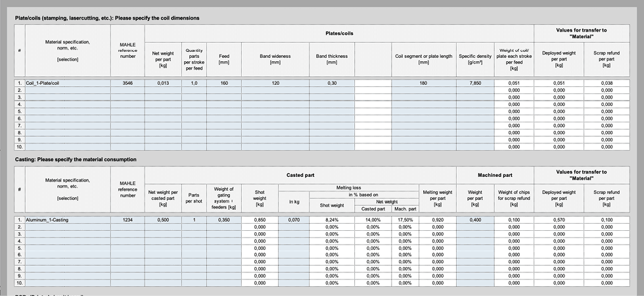The image size is (644, 296).
Task: Select the Coil_1-Plate/coil material specification cell
Action: tap(67, 84)
